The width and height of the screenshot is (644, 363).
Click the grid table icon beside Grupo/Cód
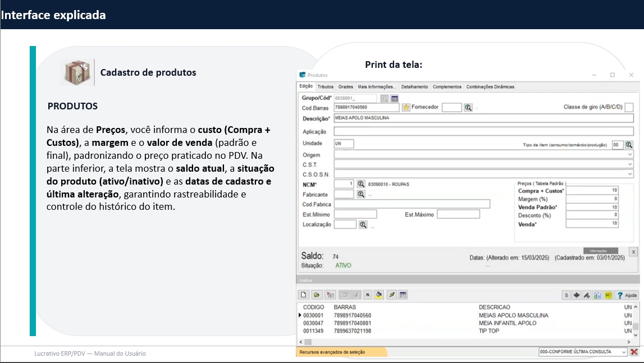point(395,99)
